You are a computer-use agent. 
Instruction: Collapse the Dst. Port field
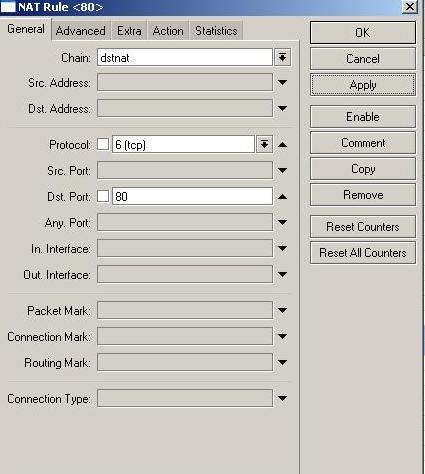(x=282, y=197)
